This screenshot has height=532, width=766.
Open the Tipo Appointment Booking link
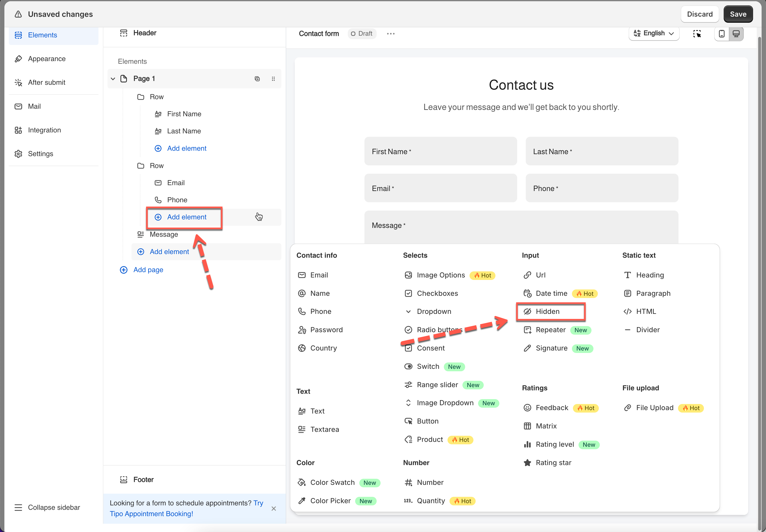pyautogui.click(x=151, y=513)
